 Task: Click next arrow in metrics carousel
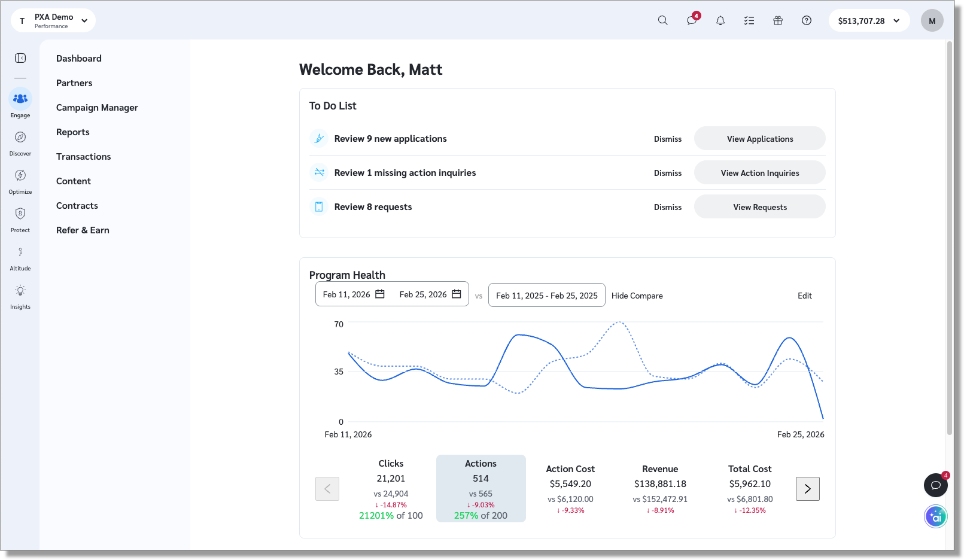tap(807, 489)
